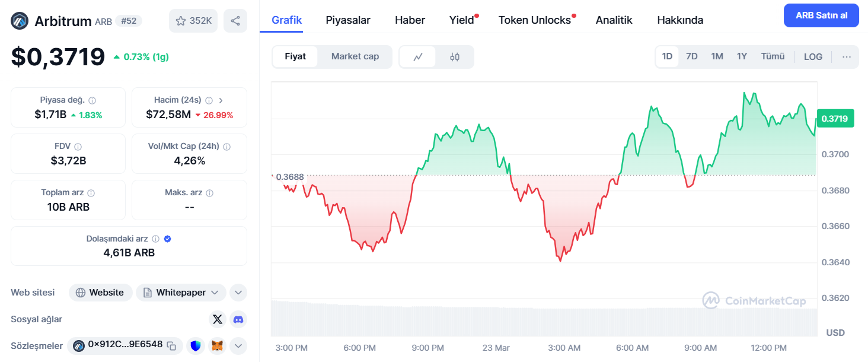Viewport: 868px width, 362px height.
Task: Add Arbitrum to watchlist via star button
Action: (193, 21)
